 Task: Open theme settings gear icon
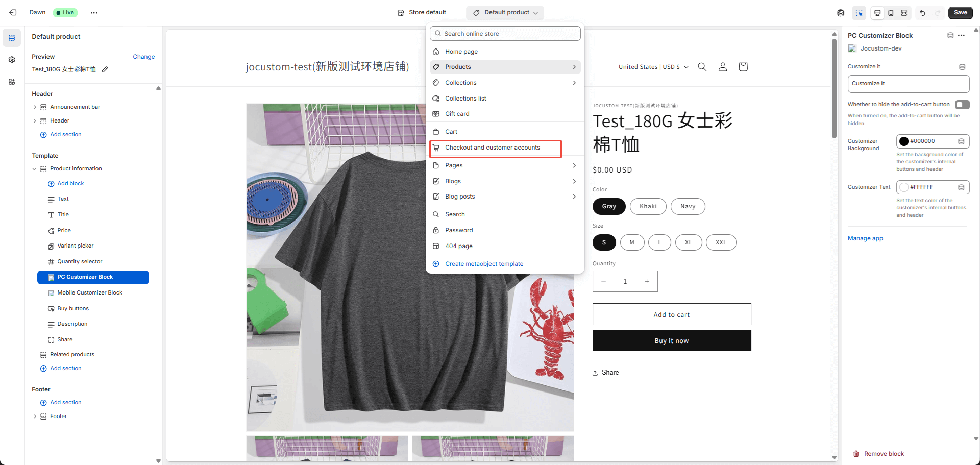pyautogui.click(x=12, y=60)
